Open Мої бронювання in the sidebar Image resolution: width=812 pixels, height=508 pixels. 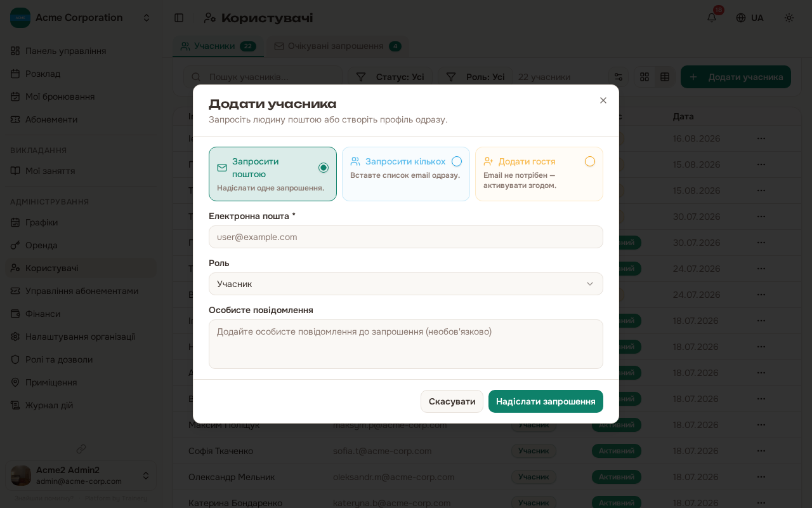click(81, 97)
